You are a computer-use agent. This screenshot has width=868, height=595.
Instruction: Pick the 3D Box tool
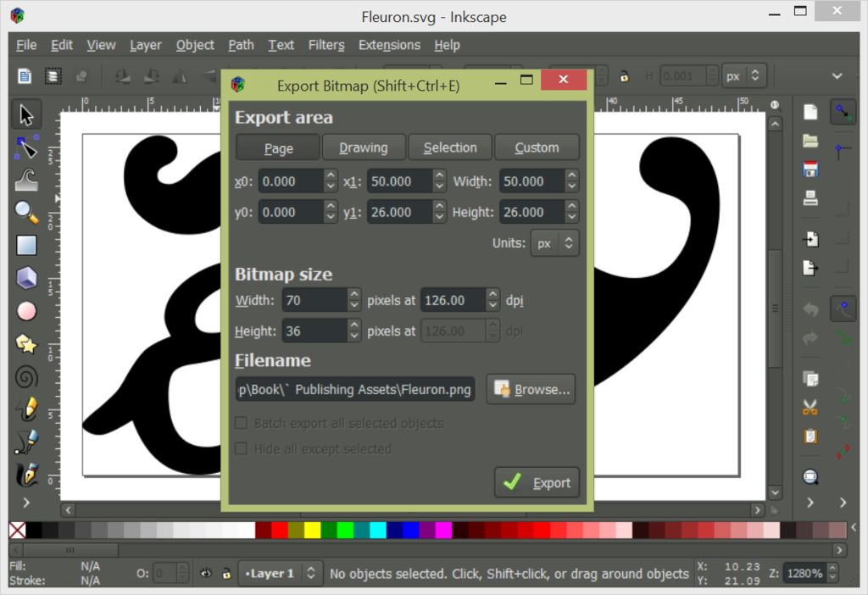pyautogui.click(x=26, y=278)
